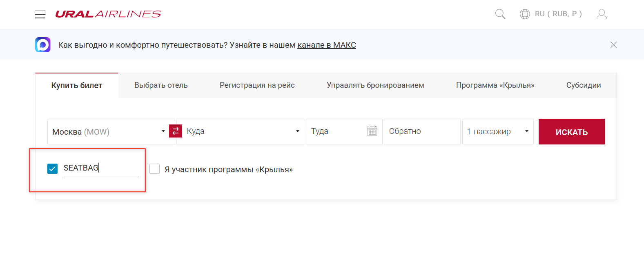Click the globe language icon

pos(525,14)
